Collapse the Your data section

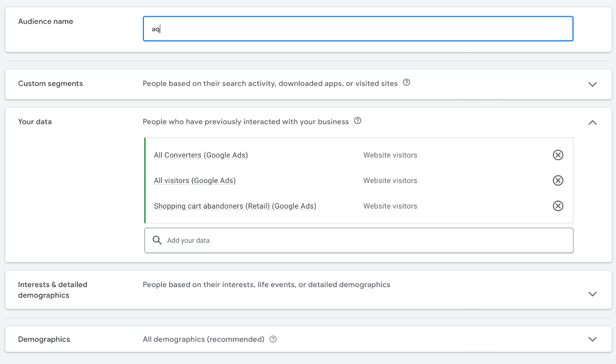coord(592,123)
